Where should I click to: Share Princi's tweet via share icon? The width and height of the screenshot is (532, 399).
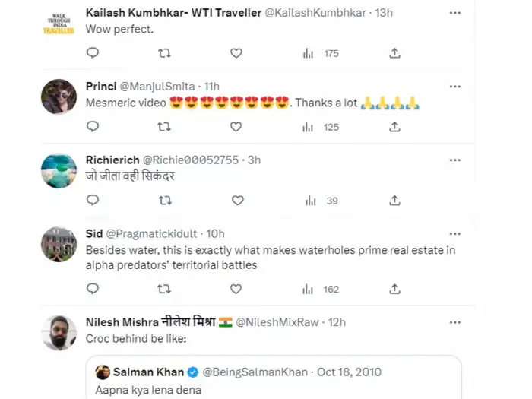(x=394, y=127)
